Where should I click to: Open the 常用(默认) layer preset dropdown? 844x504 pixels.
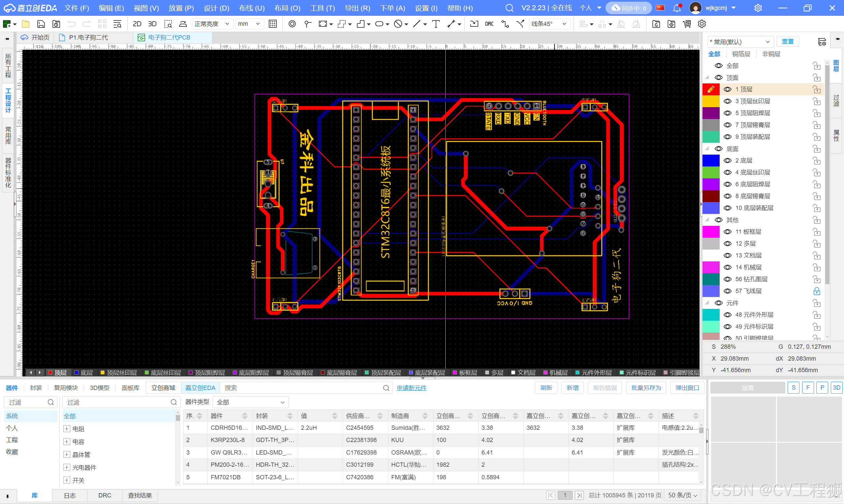(741, 42)
